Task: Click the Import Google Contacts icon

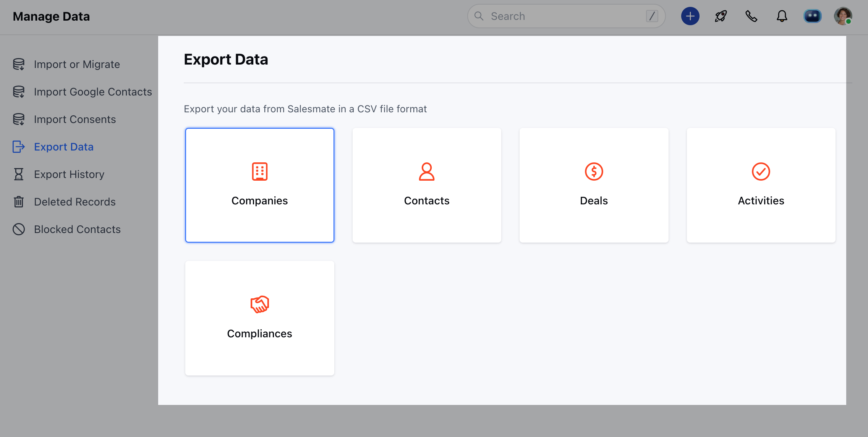Action: tap(18, 92)
